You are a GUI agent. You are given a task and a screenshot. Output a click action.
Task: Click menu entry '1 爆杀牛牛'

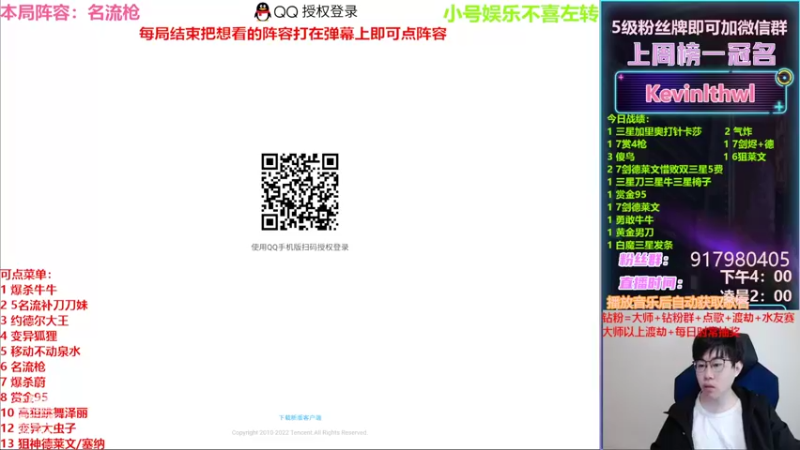point(29,290)
